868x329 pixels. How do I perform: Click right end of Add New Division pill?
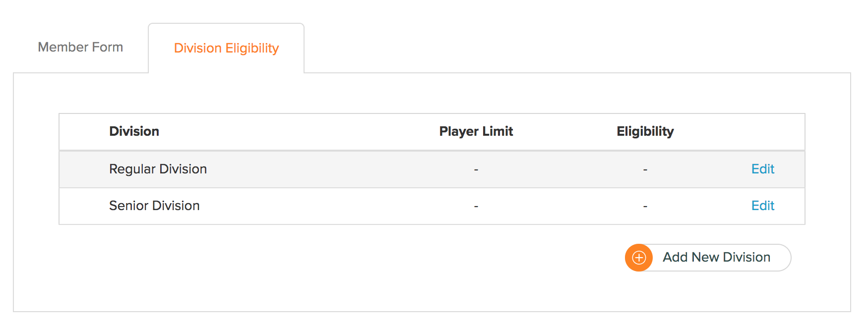(x=781, y=258)
